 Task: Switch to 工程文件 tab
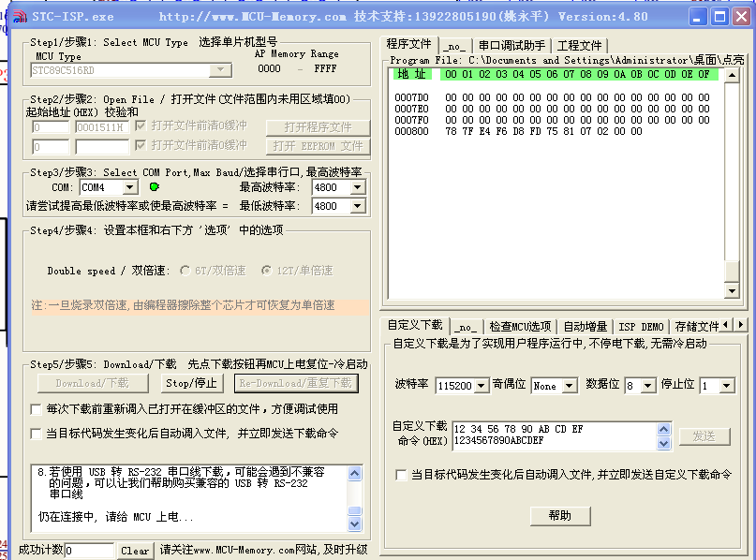[x=579, y=46]
